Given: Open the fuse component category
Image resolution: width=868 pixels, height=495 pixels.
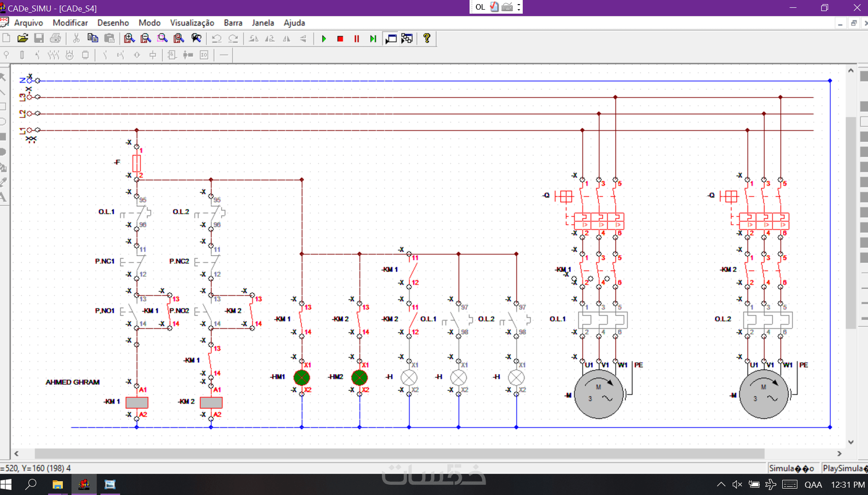Looking at the screenshot, I should pyautogui.click(x=22, y=55).
